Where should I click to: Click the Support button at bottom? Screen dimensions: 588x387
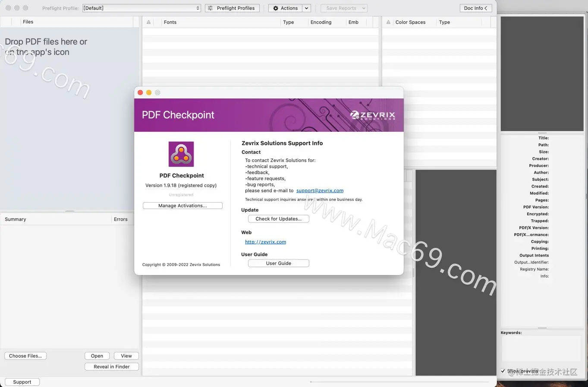coord(22,382)
